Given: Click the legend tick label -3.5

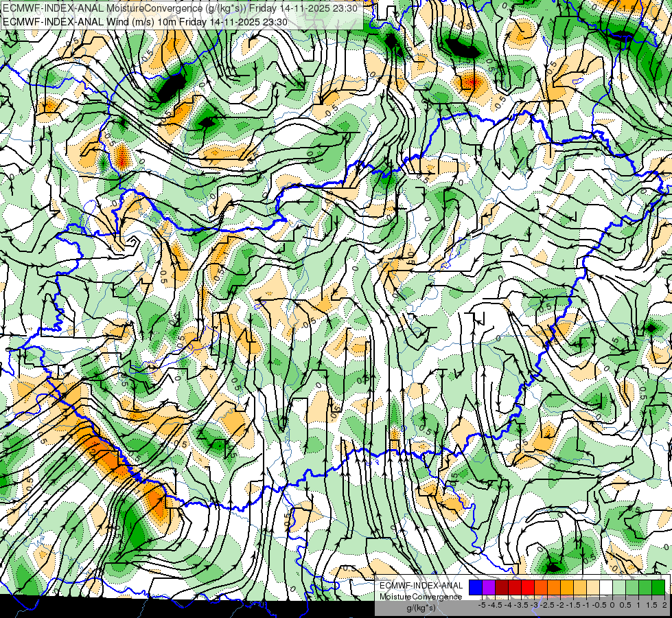Looking at the screenshot, I should pos(522,605).
